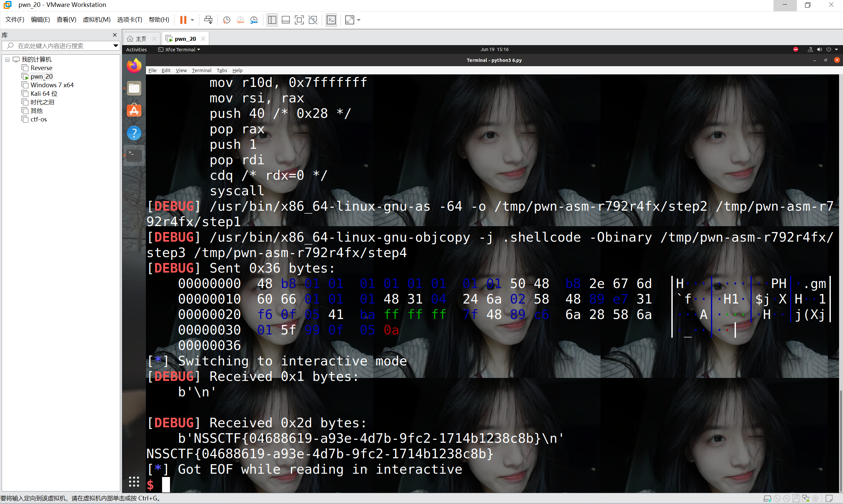
Task: Click the terminal vertical scrollbar thumb
Action: [841, 441]
